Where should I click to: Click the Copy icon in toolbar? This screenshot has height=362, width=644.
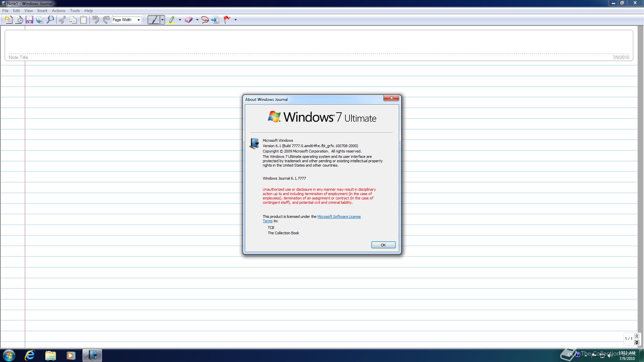tap(73, 20)
